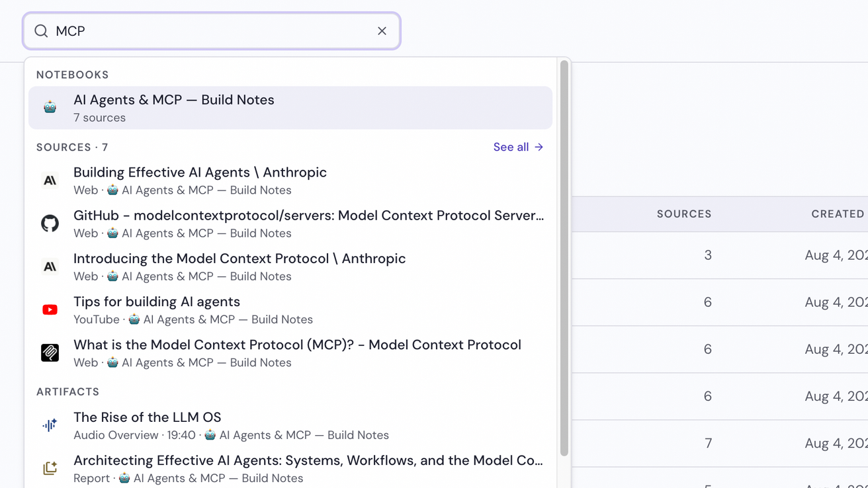Click the table cell showing 3 sources
Viewport: 868px width, 488px height.
point(708,255)
